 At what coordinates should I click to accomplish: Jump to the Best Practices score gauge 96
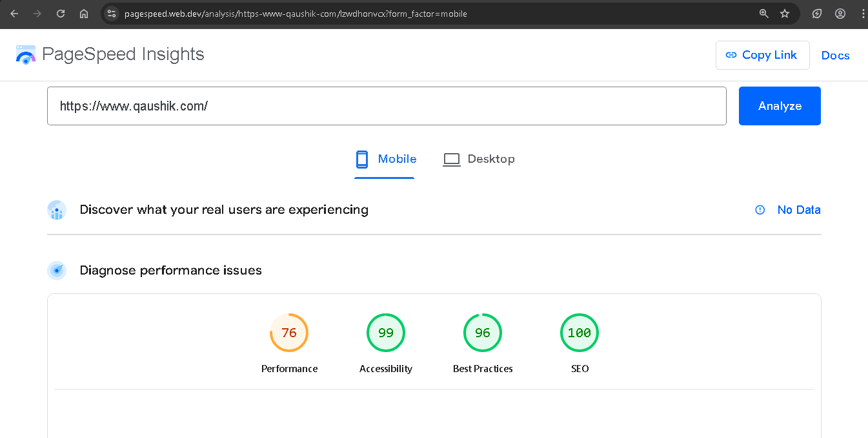(x=483, y=333)
